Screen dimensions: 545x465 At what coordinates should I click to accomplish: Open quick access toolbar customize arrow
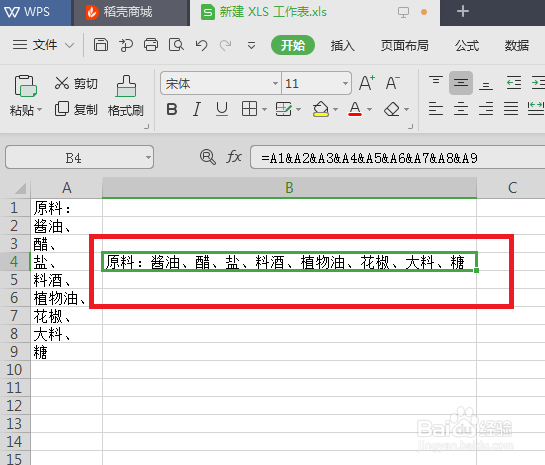point(251,46)
